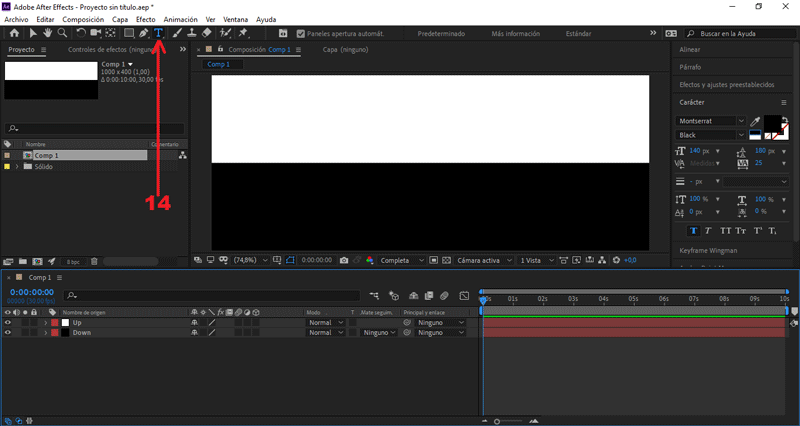The width and height of the screenshot is (800, 426).
Task: Open Up layer Normal blend mode dropdown
Action: [x=326, y=322]
